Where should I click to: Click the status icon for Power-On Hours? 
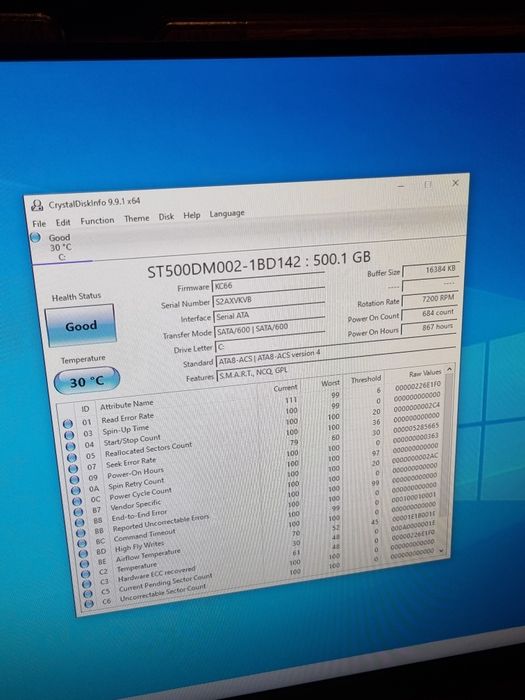pos(75,479)
